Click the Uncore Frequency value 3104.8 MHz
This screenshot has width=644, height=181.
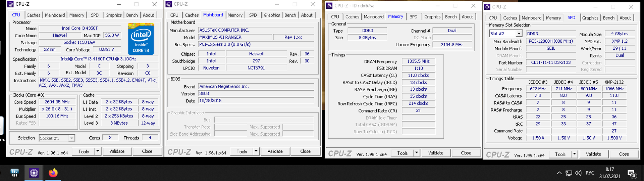click(x=452, y=45)
